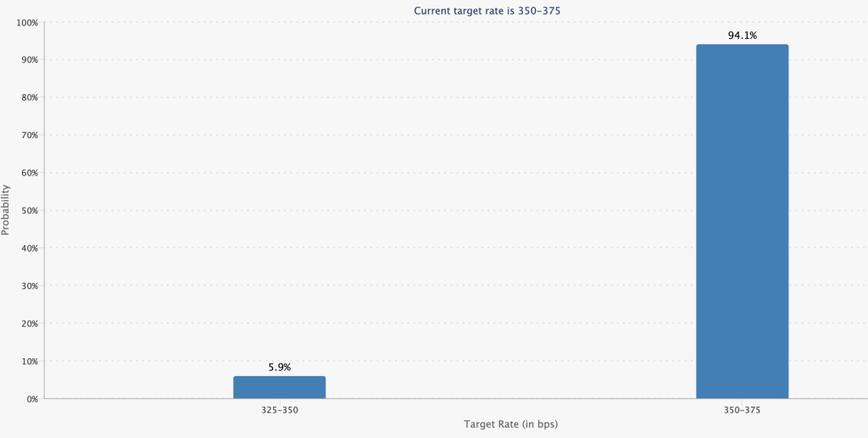868x438 pixels.
Task: Click the 350-375 x-axis label
Action: pos(742,409)
